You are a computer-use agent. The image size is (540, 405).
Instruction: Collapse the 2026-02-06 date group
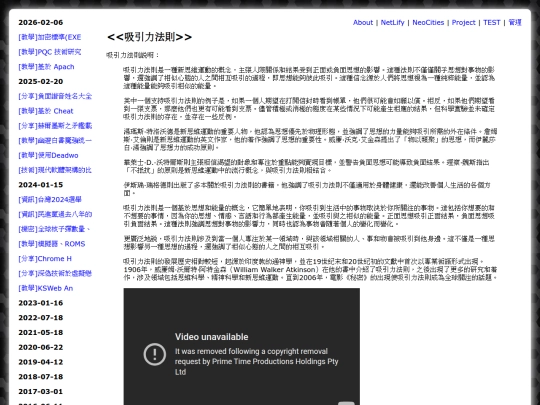(x=41, y=22)
